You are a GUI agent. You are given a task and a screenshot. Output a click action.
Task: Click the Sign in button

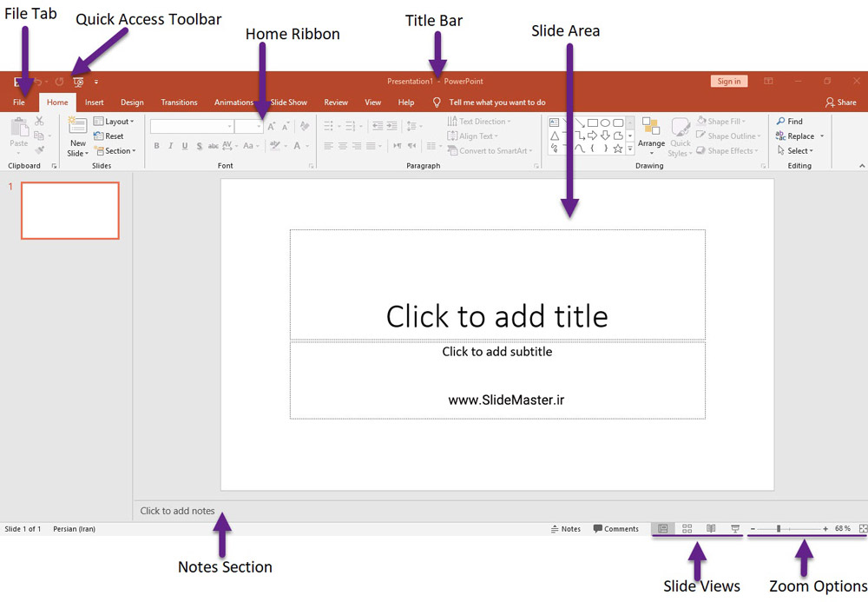tap(729, 82)
